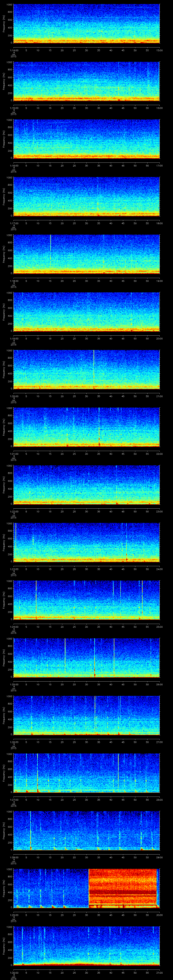Click the 19:00 end time label

(x=160, y=281)
